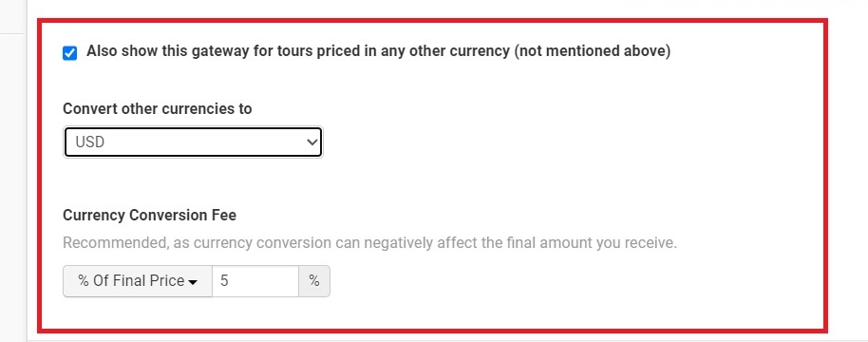Click the '(not mentioned above)' part of the checkbox label
This screenshot has width=868, height=342.
[592, 51]
